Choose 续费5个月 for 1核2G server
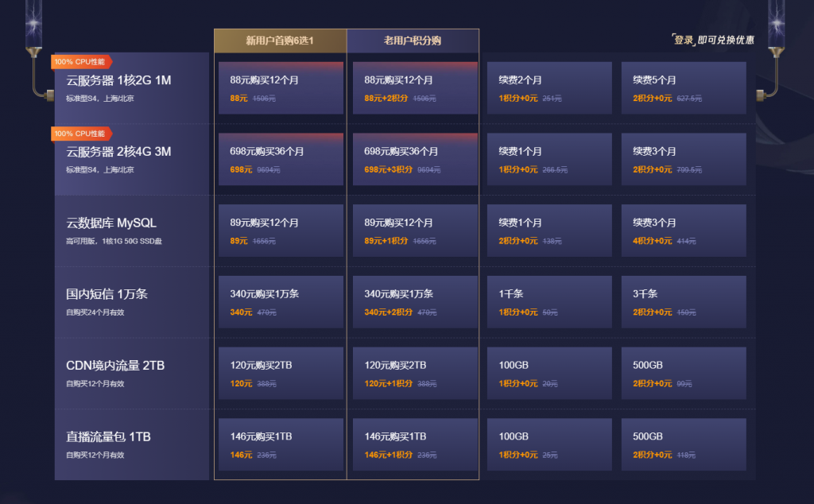This screenshot has height=504, width=814. (684, 87)
